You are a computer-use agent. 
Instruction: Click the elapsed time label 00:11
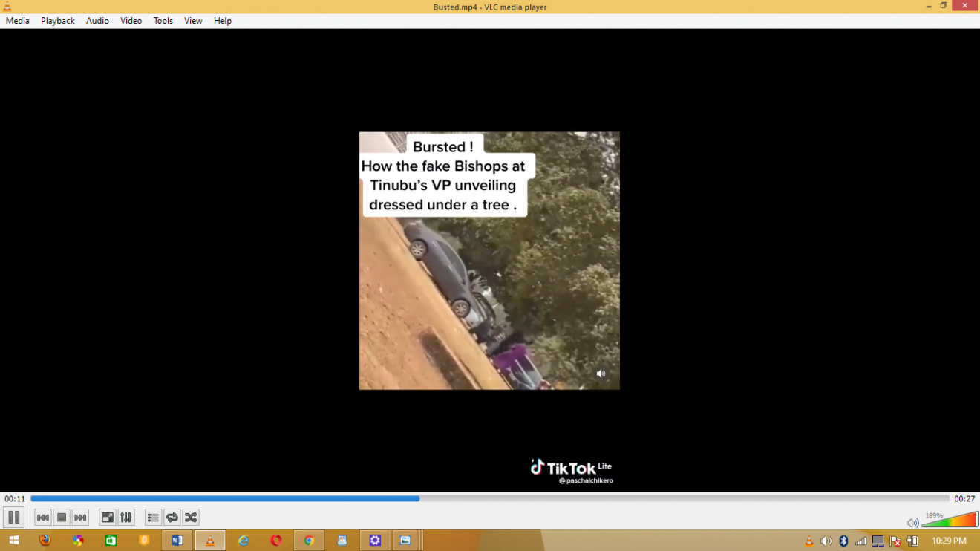[15, 499]
